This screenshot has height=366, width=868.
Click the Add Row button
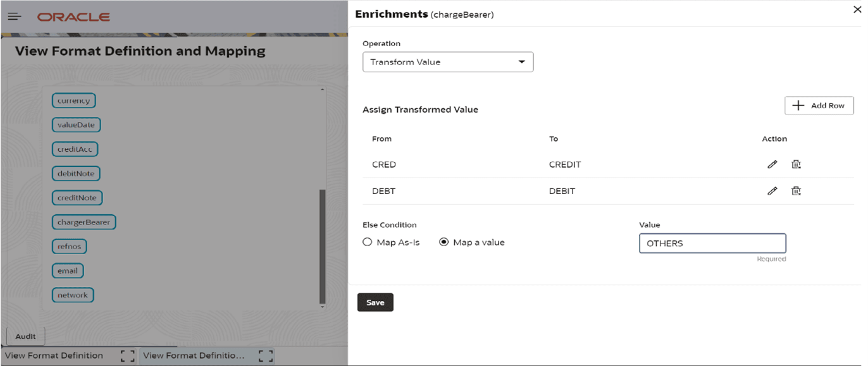point(819,106)
